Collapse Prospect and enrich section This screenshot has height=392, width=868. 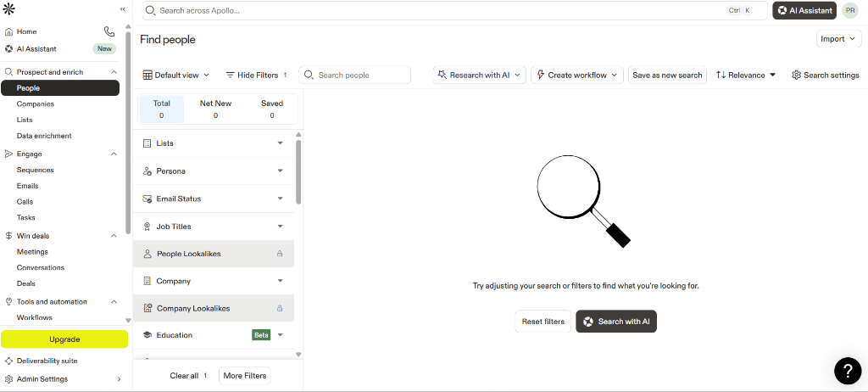click(x=114, y=72)
